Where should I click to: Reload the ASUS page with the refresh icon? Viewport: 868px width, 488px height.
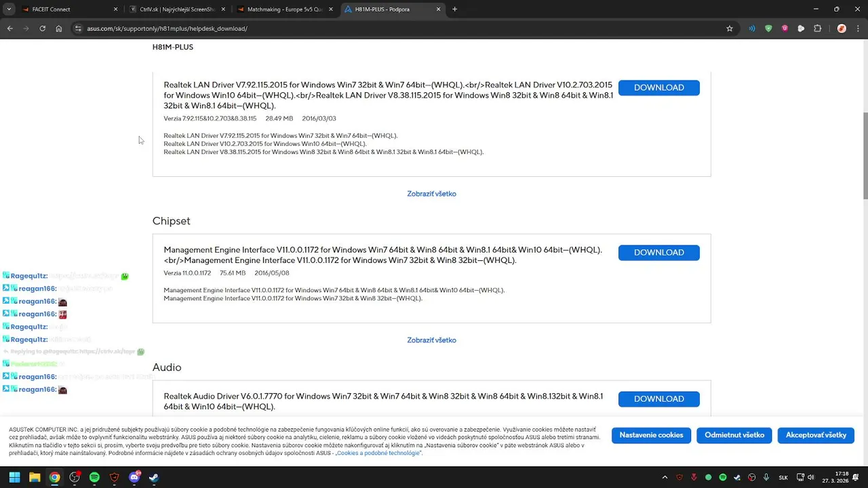pyautogui.click(x=42, y=28)
